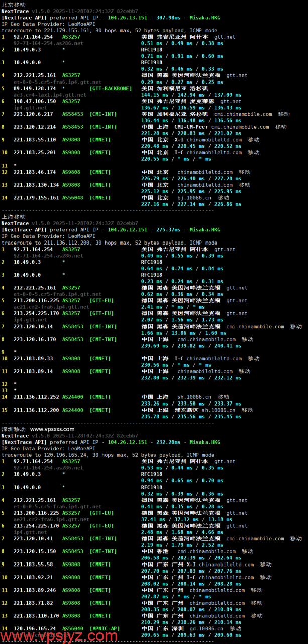Click the 上海移动 section header
Screen dimensions: 308x644
click(13, 217)
